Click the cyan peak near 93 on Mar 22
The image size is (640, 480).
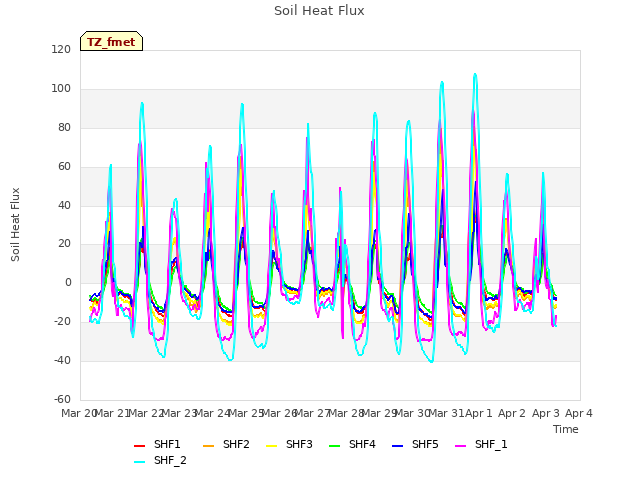pyautogui.click(x=142, y=103)
